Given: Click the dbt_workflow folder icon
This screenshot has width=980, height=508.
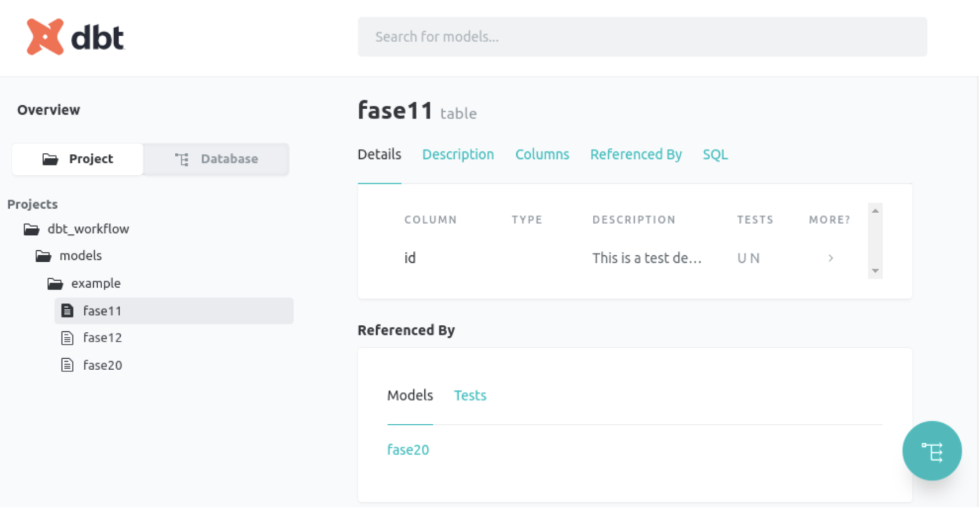Looking at the screenshot, I should point(31,229).
